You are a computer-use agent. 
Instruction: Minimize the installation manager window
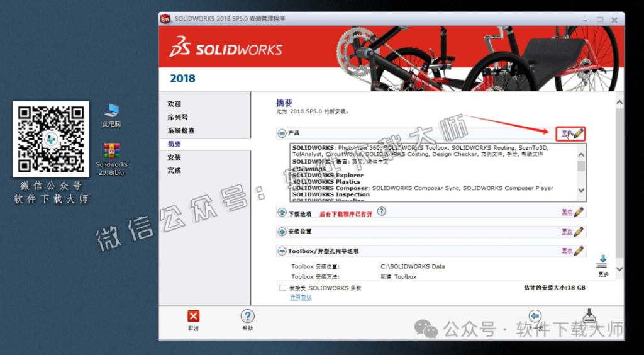587,20
